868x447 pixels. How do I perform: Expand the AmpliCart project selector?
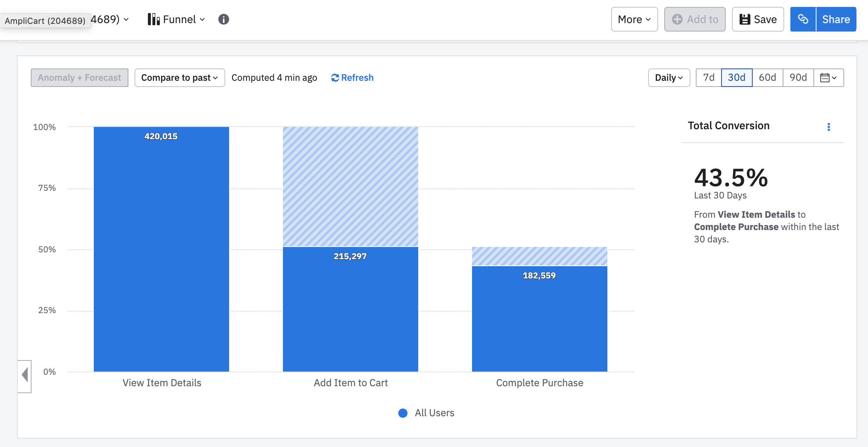tap(126, 19)
